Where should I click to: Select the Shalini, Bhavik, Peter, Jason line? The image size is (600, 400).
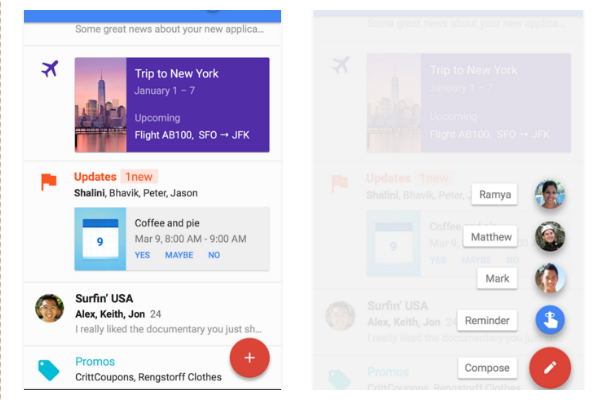[136, 193]
